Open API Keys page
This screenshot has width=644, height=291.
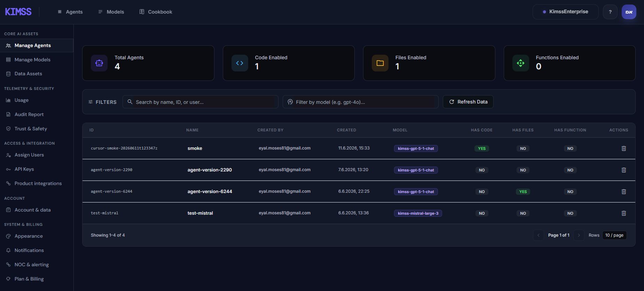pos(37,169)
